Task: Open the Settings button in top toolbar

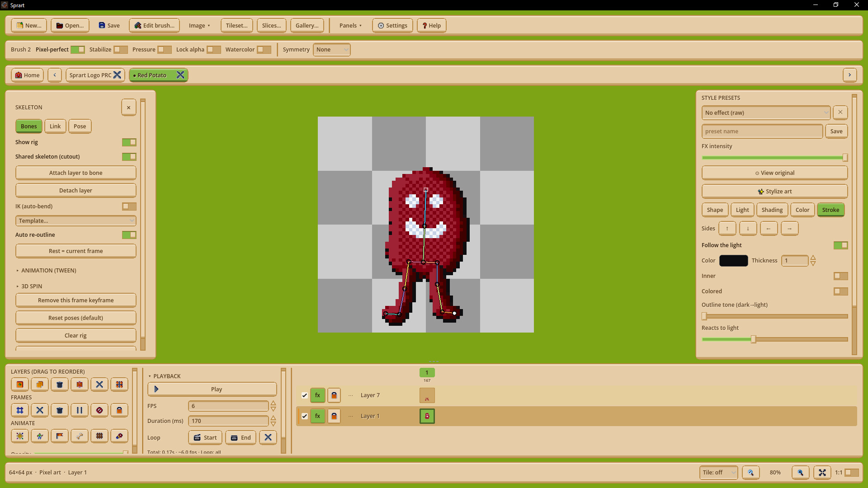Action: click(392, 26)
